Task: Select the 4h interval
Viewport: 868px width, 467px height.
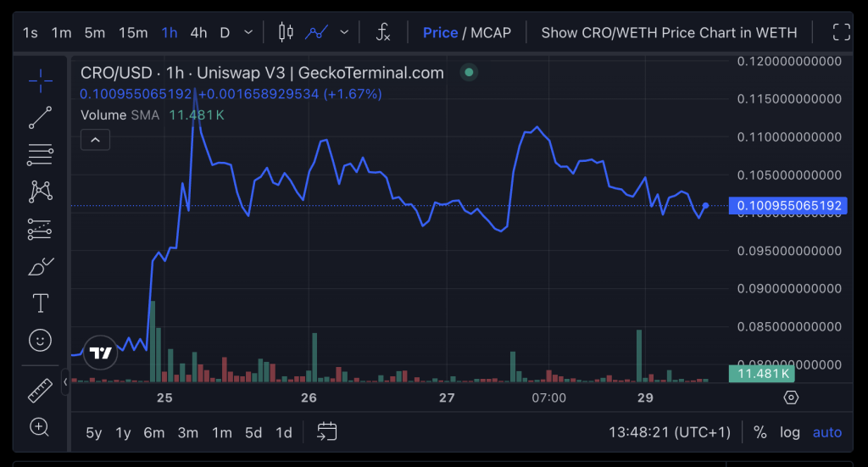Action: (198, 33)
